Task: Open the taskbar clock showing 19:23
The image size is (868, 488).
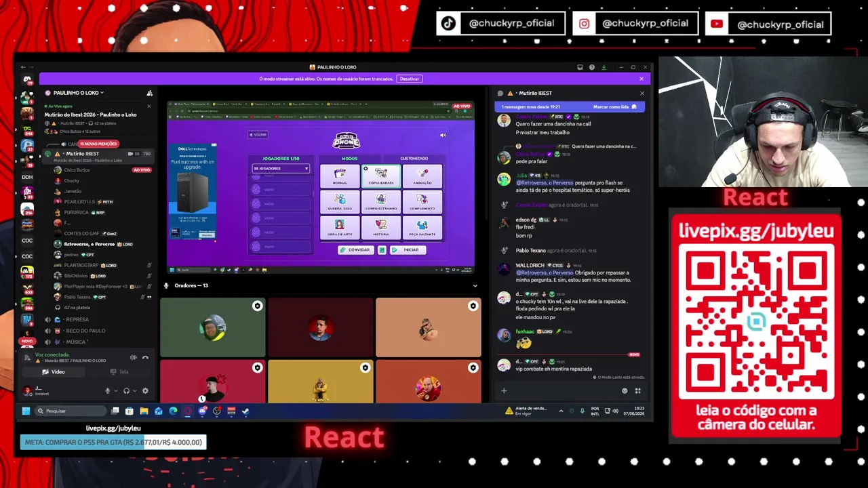Action: coord(635,411)
